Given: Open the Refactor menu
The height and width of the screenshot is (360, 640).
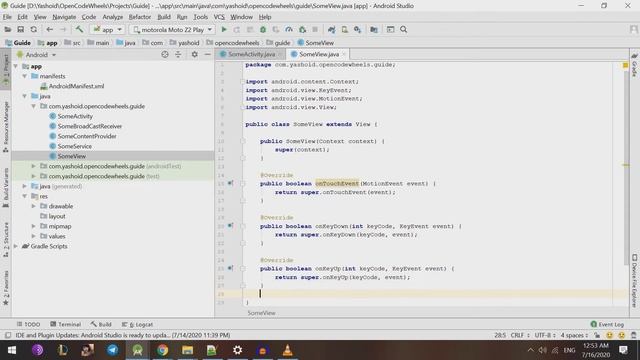Looking at the screenshot, I should tap(140, 17).
